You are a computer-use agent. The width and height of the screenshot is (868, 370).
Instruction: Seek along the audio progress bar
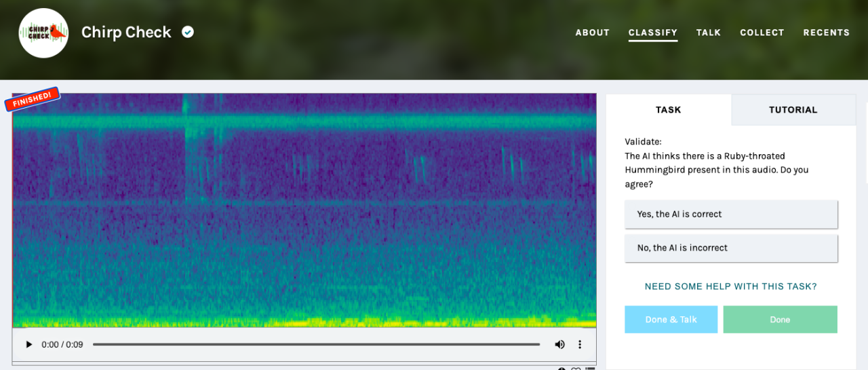[x=316, y=345]
